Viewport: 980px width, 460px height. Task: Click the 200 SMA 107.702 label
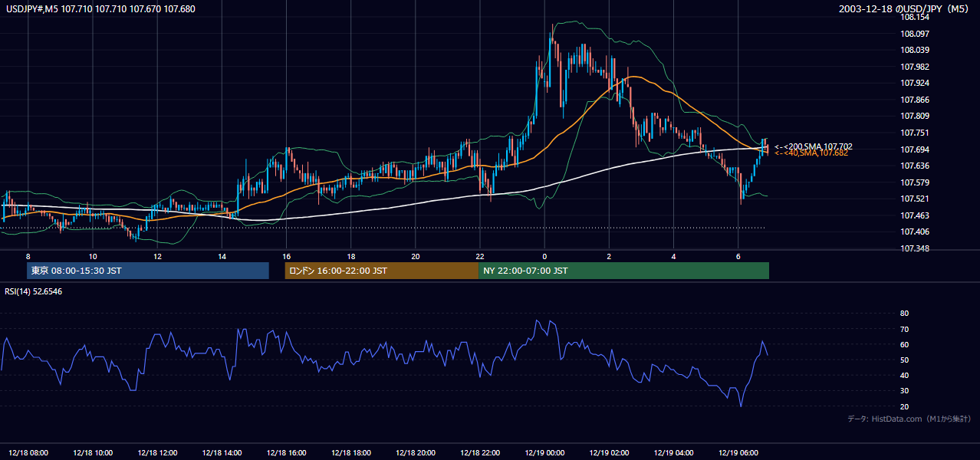(813, 146)
